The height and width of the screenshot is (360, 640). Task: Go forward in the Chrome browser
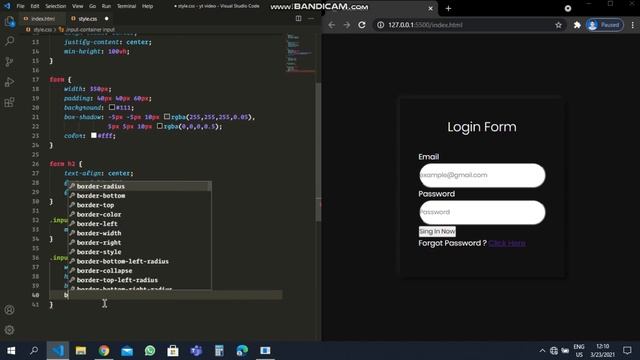347,25
